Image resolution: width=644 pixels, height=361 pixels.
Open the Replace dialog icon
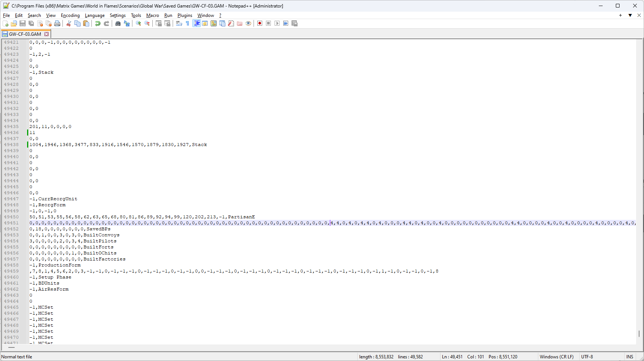click(127, 23)
